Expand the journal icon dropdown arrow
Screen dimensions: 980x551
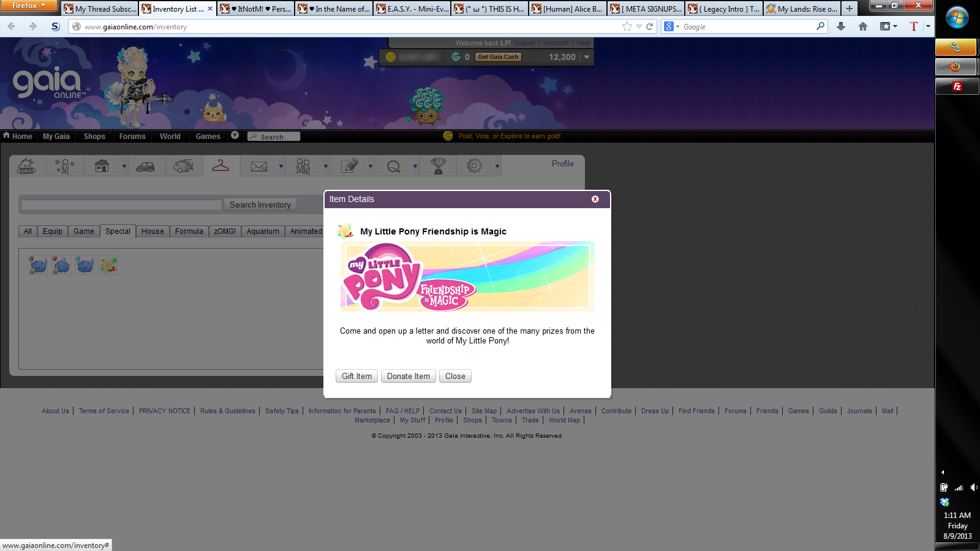(371, 167)
